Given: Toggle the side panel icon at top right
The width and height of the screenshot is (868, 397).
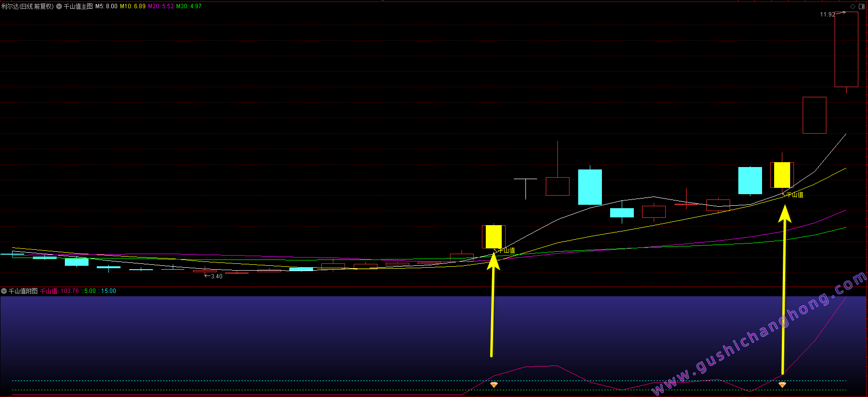Looking at the screenshot, I should coord(861,6).
